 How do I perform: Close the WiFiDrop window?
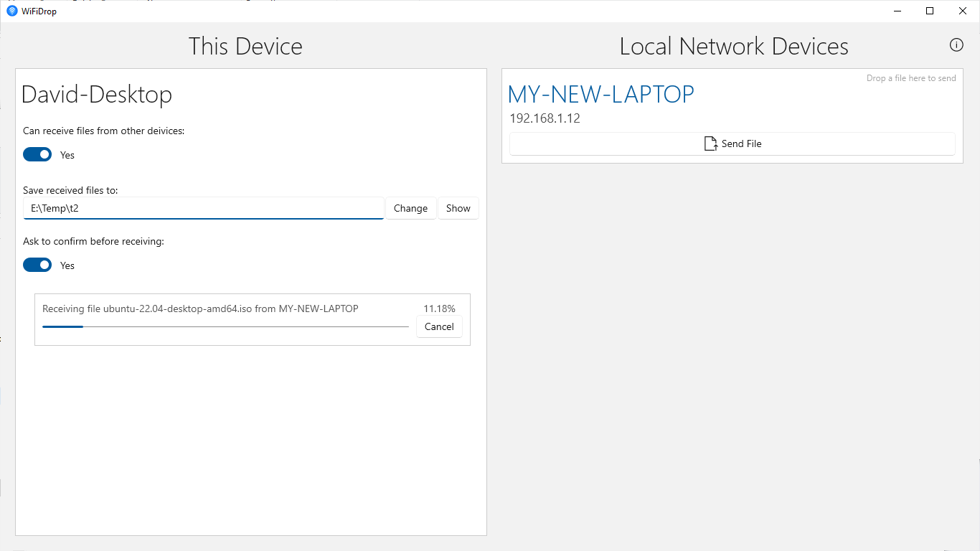pyautogui.click(x=963, y=11)
